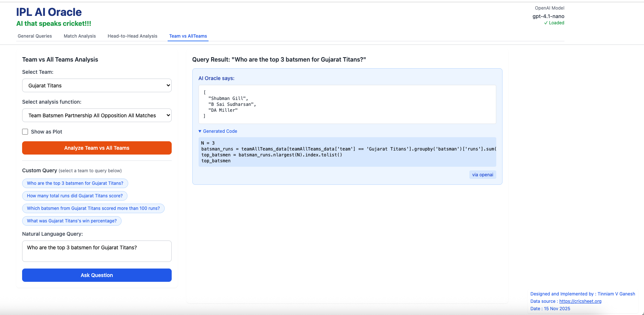
Task: Open the Head-to-Head Analysis tab
Action: 132,36
